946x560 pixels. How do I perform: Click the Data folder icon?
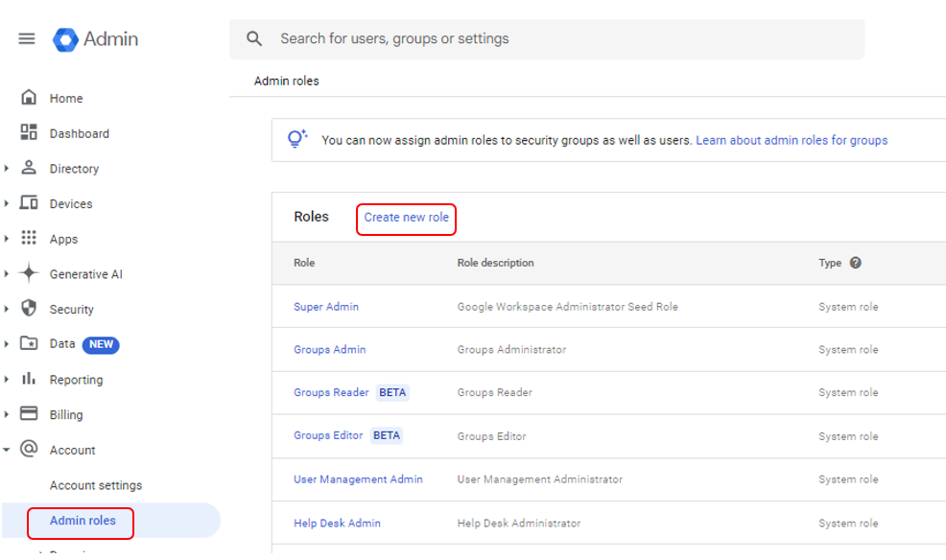29,343
